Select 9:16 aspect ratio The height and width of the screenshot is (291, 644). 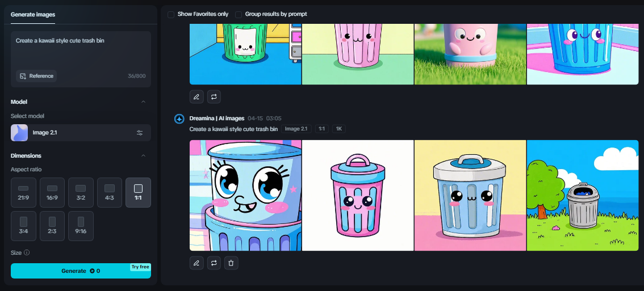(x=81, y=226)
